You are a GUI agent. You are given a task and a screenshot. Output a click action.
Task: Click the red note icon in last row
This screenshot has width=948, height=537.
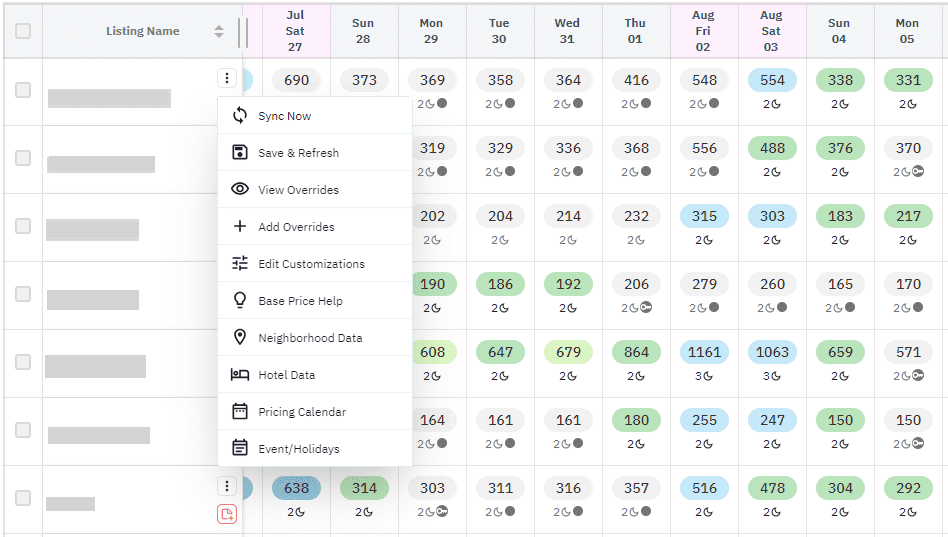[x=227, y=514]
